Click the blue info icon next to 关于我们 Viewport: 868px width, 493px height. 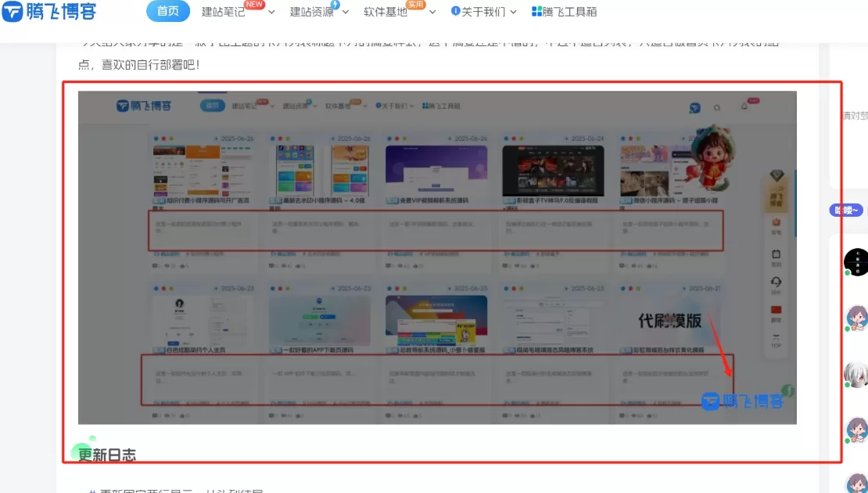[x=457, y=12]
